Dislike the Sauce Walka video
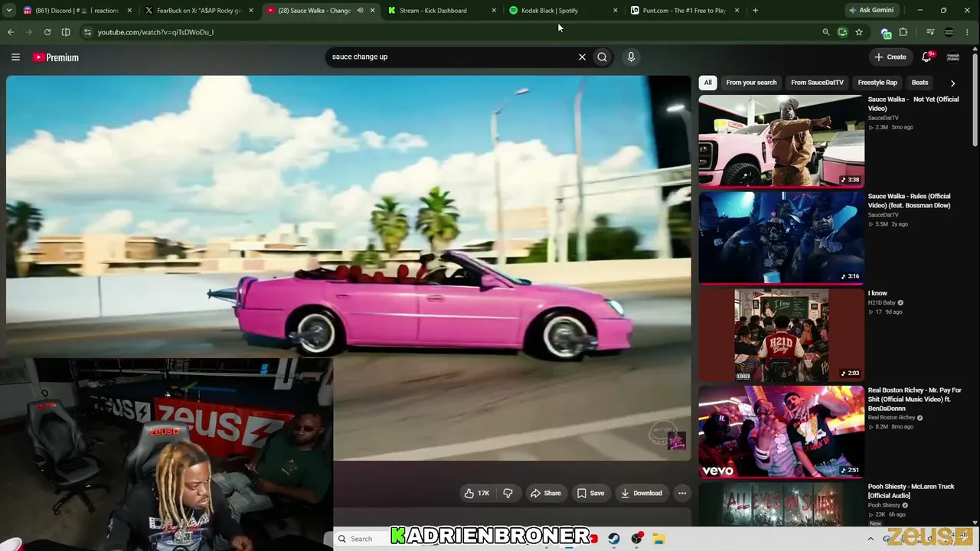 pyautogui.click(x=508, y=494)
